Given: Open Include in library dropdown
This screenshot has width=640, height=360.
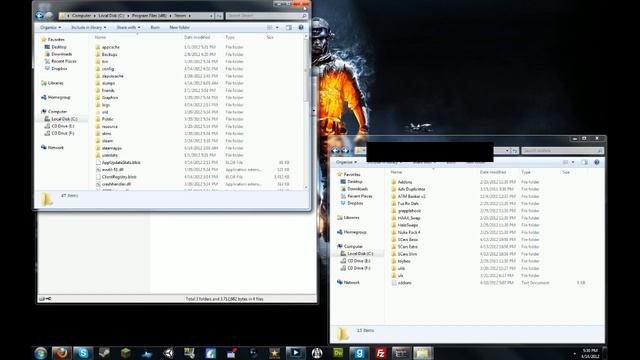Looking at the screenshot, I should coord(89,27).
